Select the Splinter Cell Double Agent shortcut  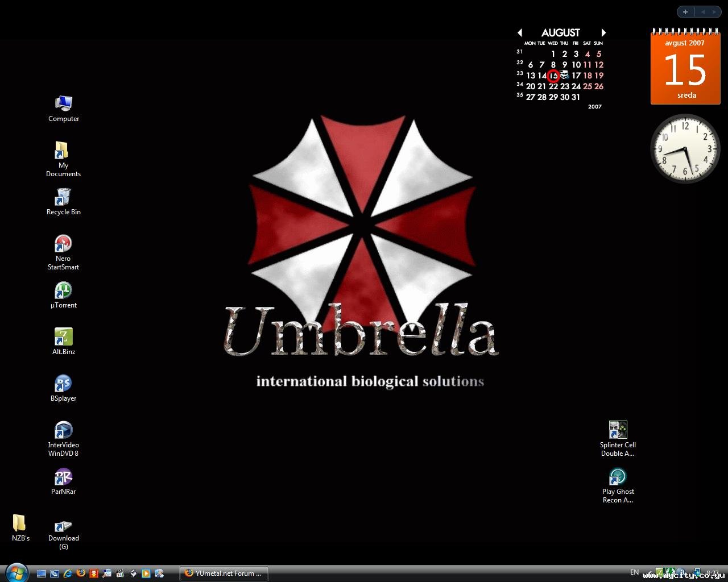618,439
